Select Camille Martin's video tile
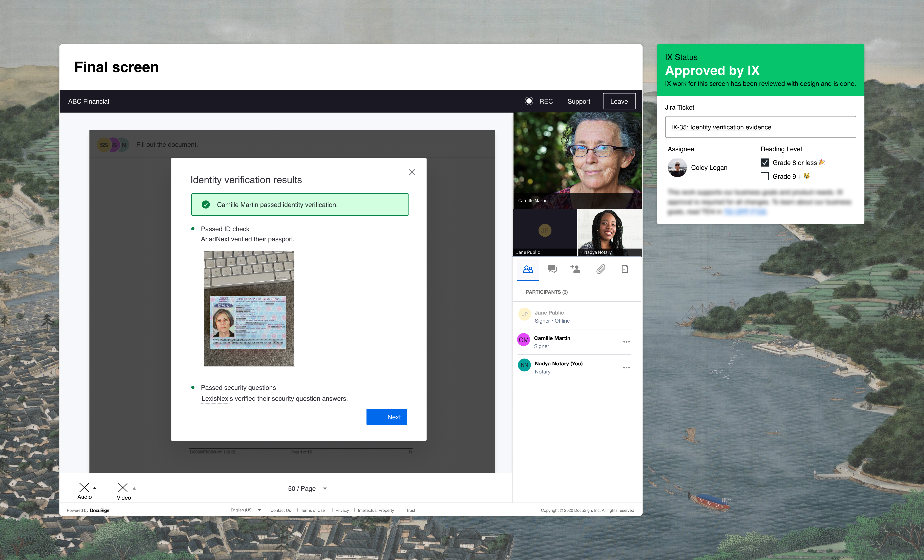Screen dimensions: 924x560 click(x=577, y=160)
